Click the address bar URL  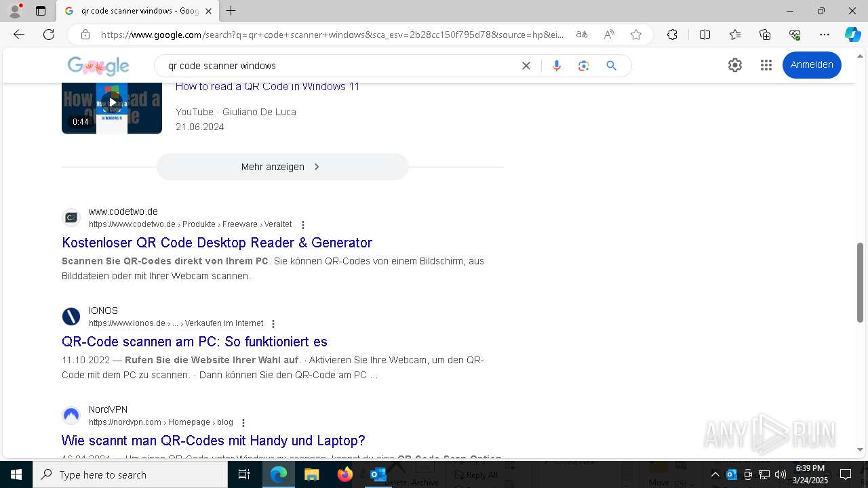pos(332,35)
